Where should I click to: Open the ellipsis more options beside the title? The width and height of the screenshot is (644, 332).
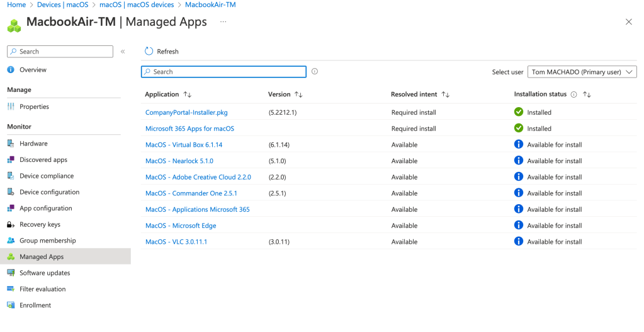point(222,22)
